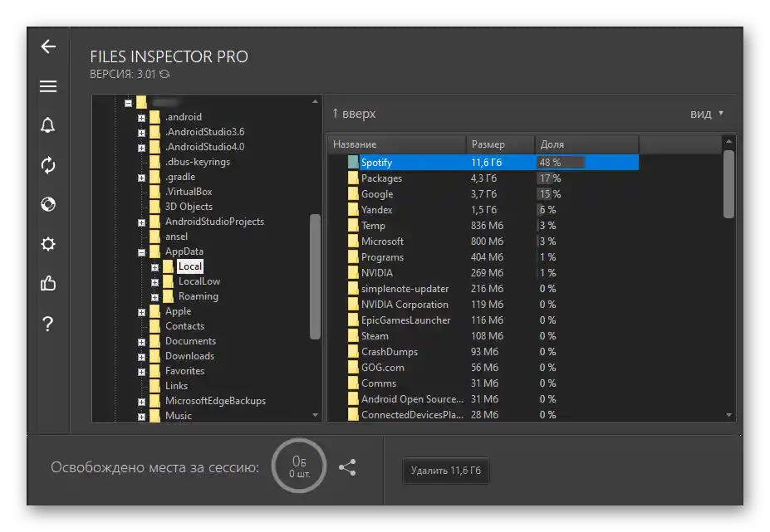This screenshot has height=532, width=770.
Task: Open the hamburger menu
Action: (48, 86)
